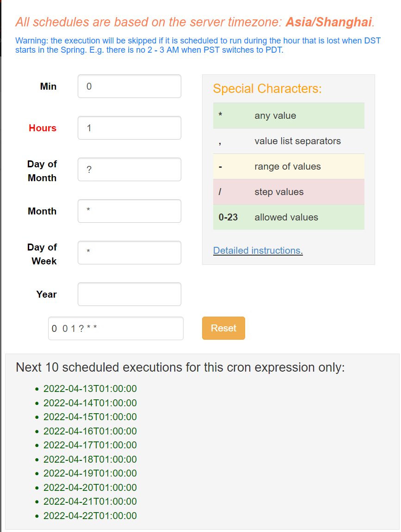Click the Hours input field

coord(129,128)
